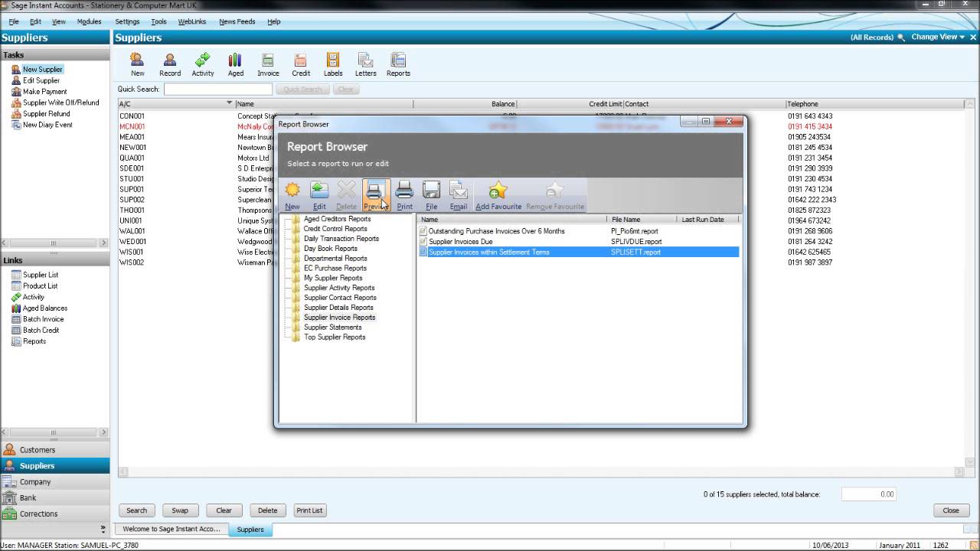Switch to Company module
The image size is (980, 551).
(x=55, y=482)
